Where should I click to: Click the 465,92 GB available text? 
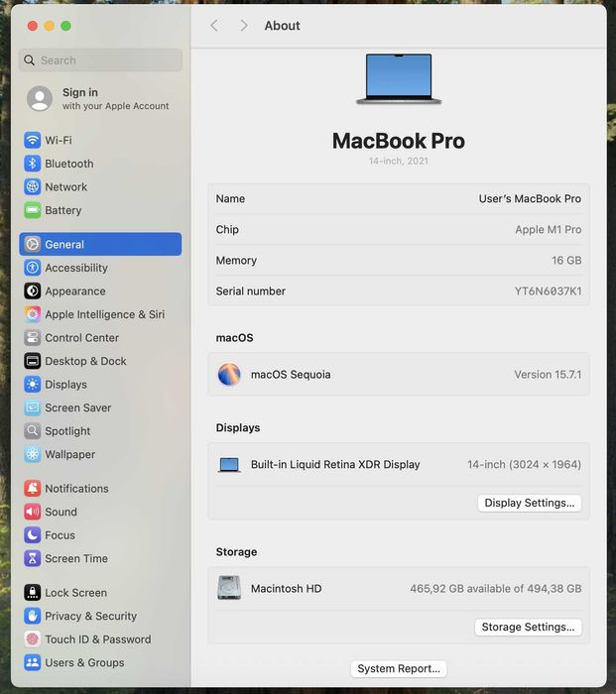[x=496, y=589]
